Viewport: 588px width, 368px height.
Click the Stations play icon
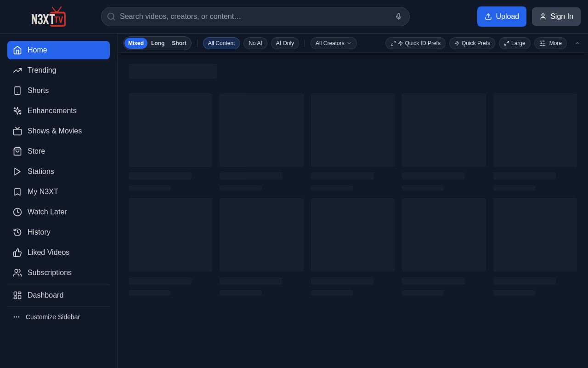click(17, 172)
